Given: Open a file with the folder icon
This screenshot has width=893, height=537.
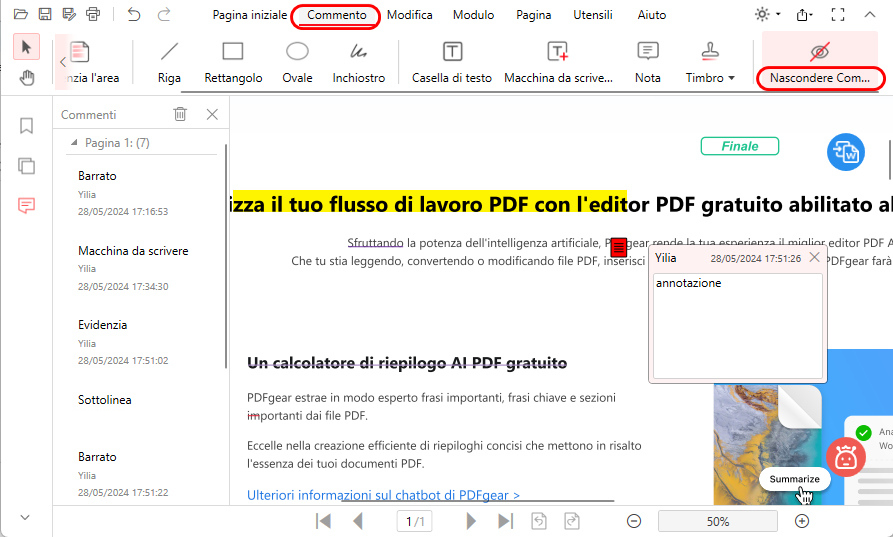Looking at the screenshot, I should [x=21, y=14].
